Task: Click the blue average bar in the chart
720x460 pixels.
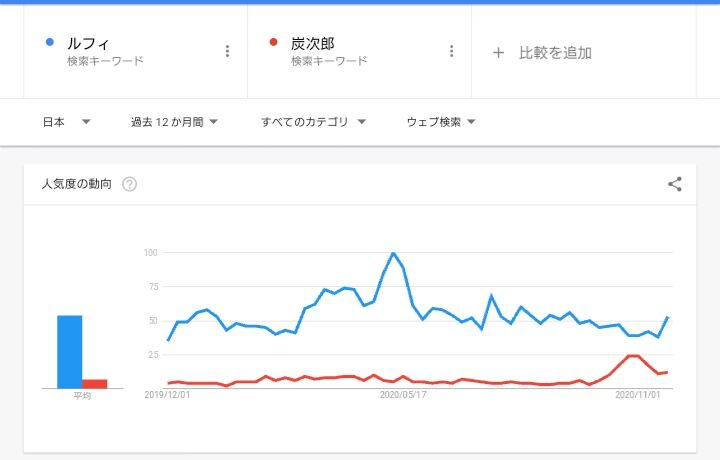Action: pyautogui.click(x=70, y=352)
